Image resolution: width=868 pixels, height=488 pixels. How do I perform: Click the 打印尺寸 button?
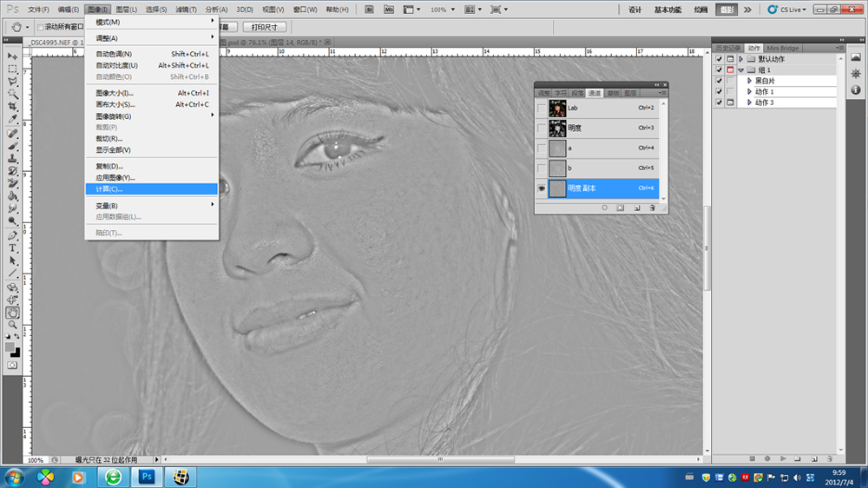pyautogui.click(x=264, y=27)
